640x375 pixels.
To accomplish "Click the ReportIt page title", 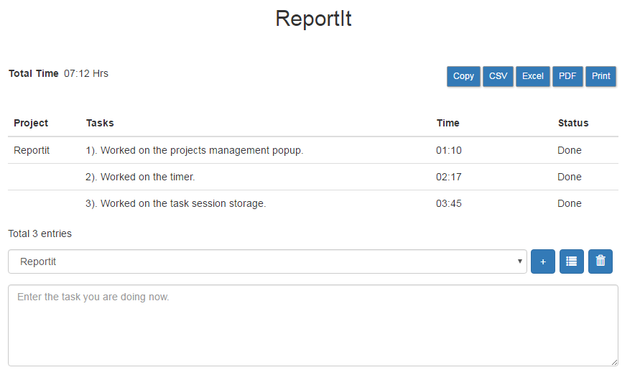I will click(x=313, y=19).
